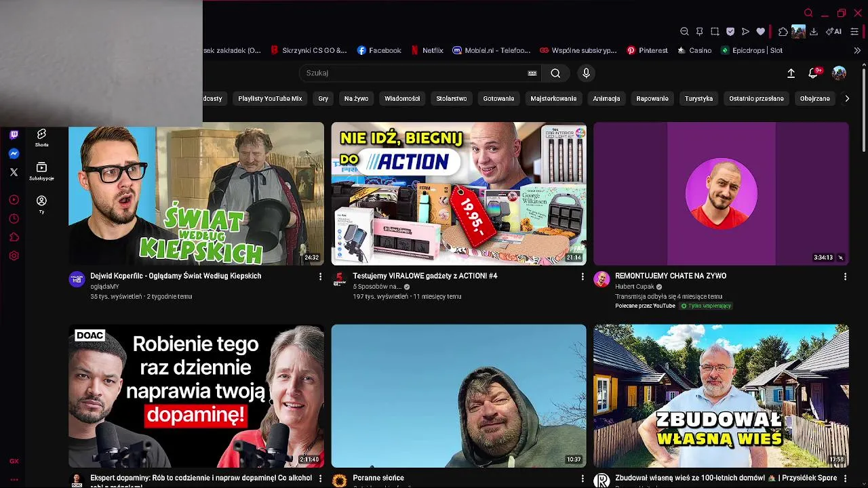
Task: Select the Gry category chip
Action: point(323,98)
